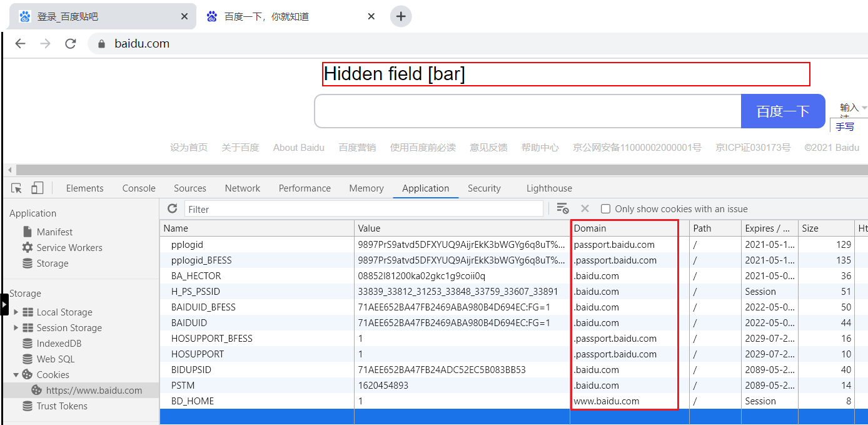Screen dimensions: 868x425
Task: Activate the inspect element picker icon
Action: coord(17,188)
